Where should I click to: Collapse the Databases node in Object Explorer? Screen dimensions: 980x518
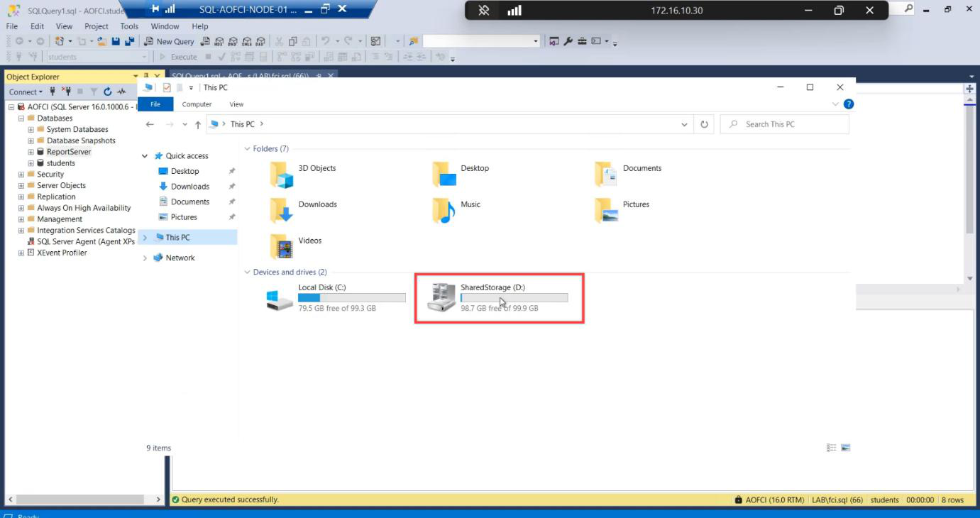pyautogui.click(x=21, y=119)
